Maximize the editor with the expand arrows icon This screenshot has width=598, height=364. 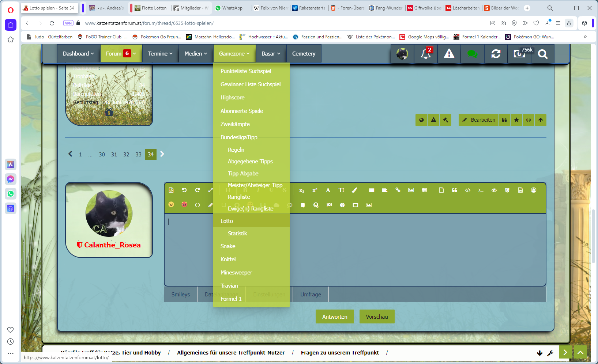[210, 190]
